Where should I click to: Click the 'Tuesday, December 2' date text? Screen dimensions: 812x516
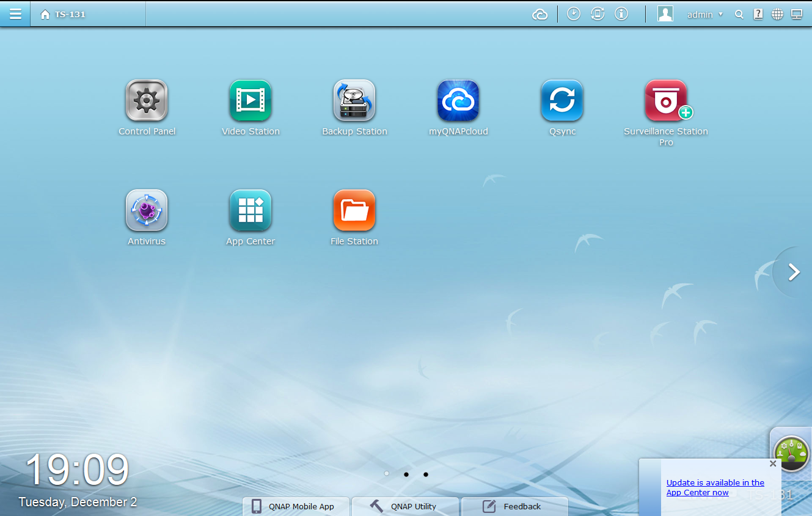tap(78, 502)
